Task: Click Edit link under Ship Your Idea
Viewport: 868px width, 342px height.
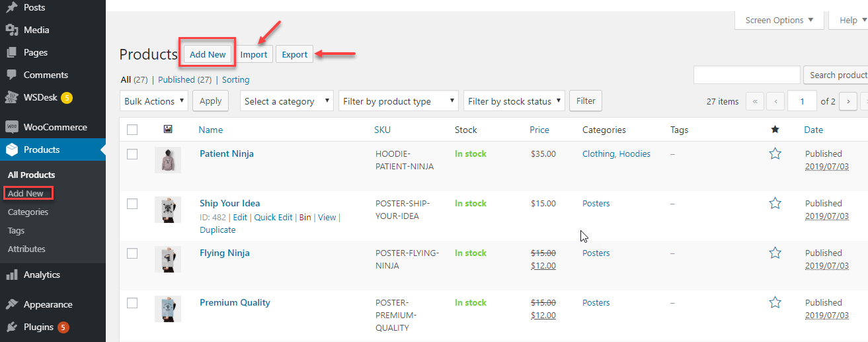Action: [240, 217]
